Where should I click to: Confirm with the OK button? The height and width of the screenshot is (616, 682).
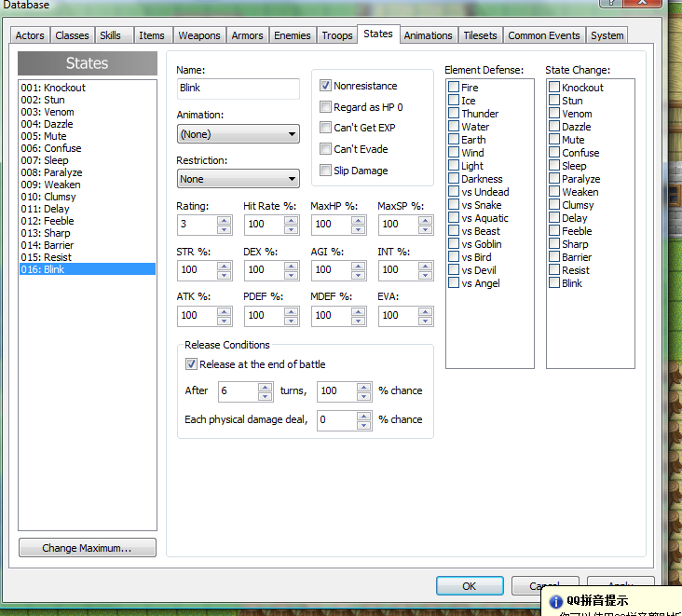470,586
